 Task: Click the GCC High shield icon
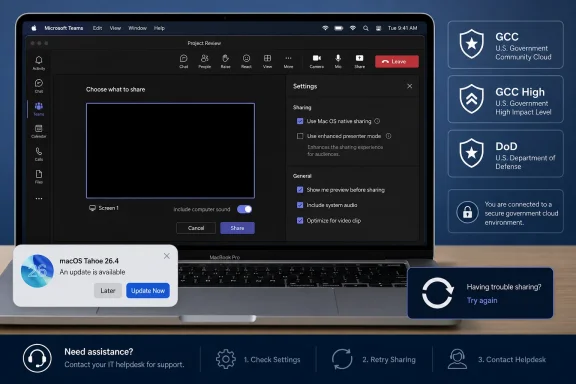tap(472, 99)
